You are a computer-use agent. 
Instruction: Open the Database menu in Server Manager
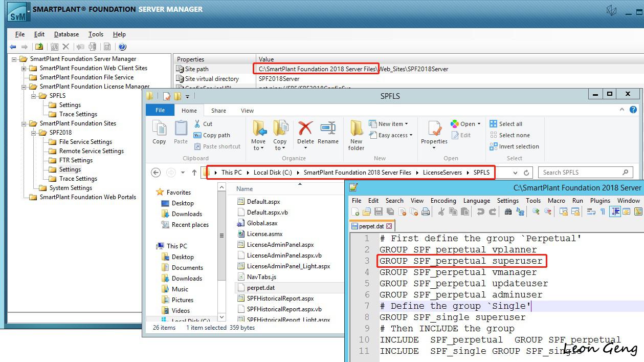point(66,34)
